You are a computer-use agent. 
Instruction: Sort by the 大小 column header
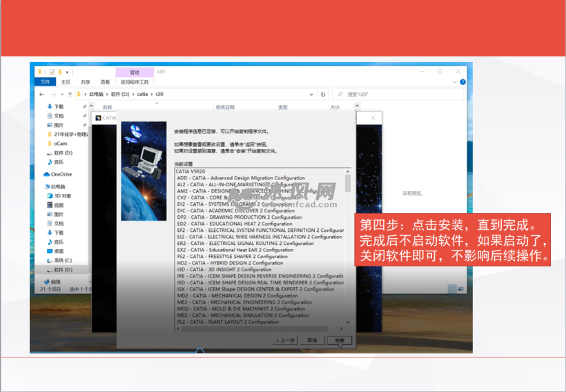tap(335, 107)
